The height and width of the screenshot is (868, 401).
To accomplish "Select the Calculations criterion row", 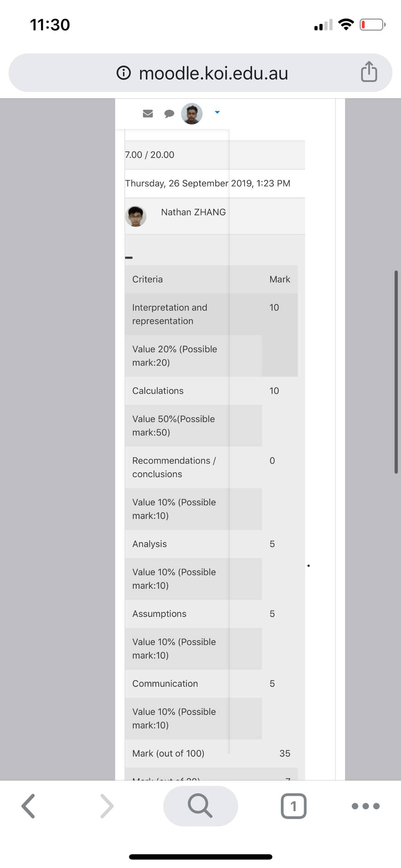I will (211, 391).
